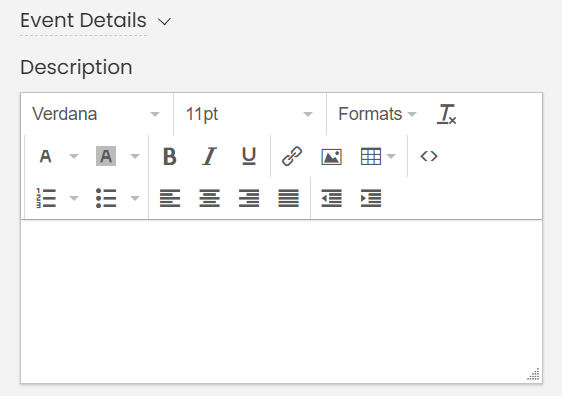The width and height of the screenshot is (562, 396).
Task: Clear formatting with the Tx icon
Action: click(447, 114)
